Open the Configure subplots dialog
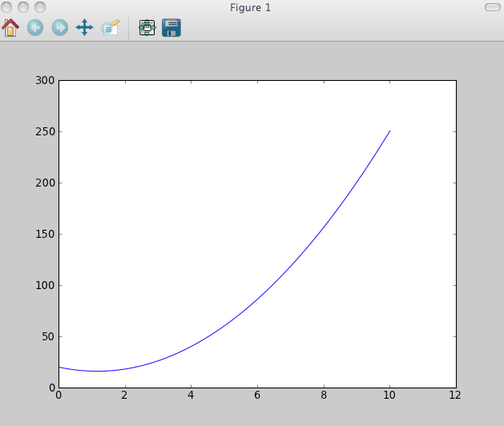This screenshot has width=504, height=426. click(147, 28)
